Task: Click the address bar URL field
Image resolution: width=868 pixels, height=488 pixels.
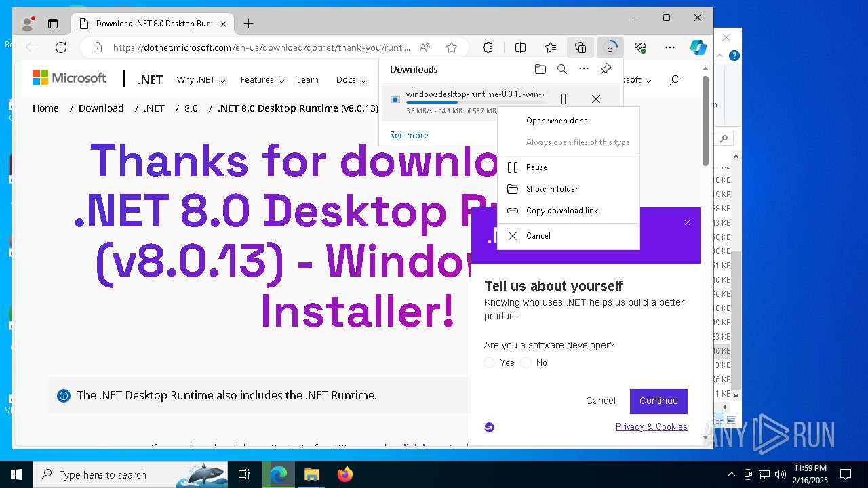Action: (261, 47)
